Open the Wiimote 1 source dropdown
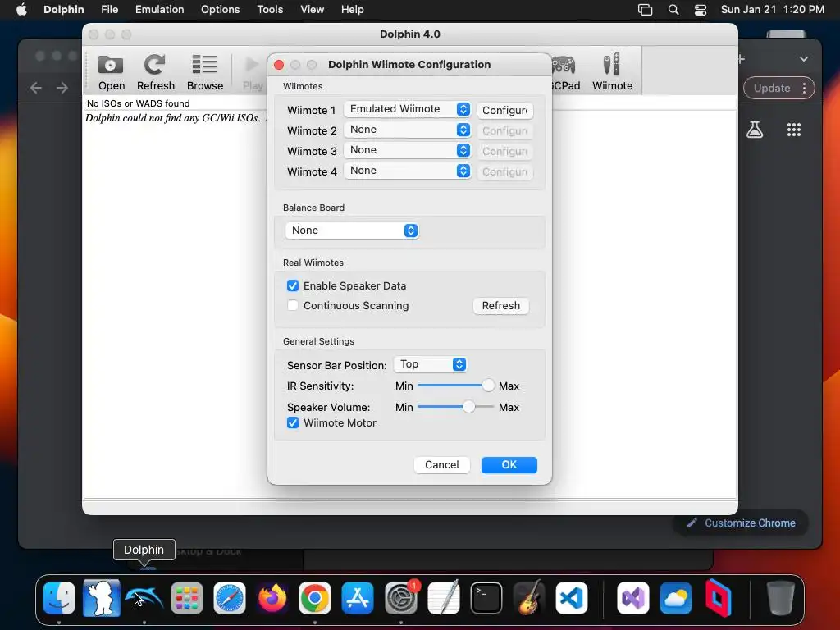The height and width of the screenshot is (630, 840). pos(407,109)
